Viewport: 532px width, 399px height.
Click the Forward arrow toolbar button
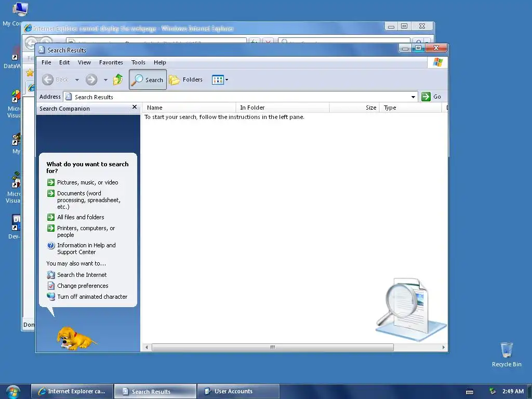point(91,79)
